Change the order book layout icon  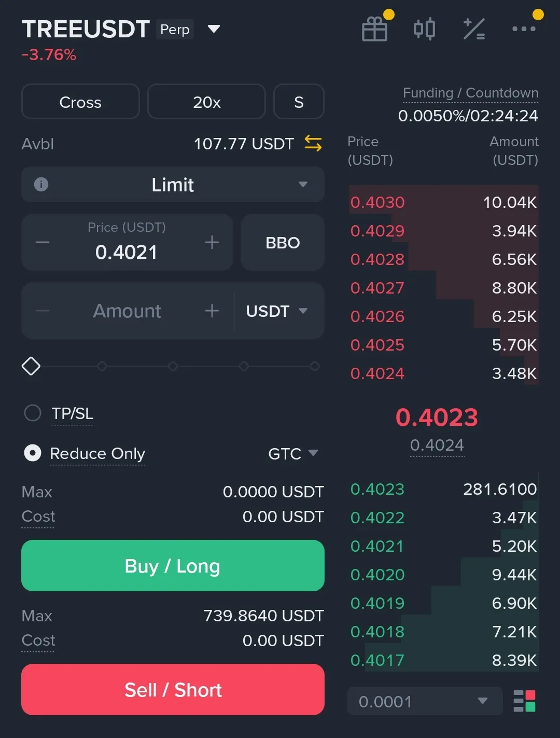point(524,701)
